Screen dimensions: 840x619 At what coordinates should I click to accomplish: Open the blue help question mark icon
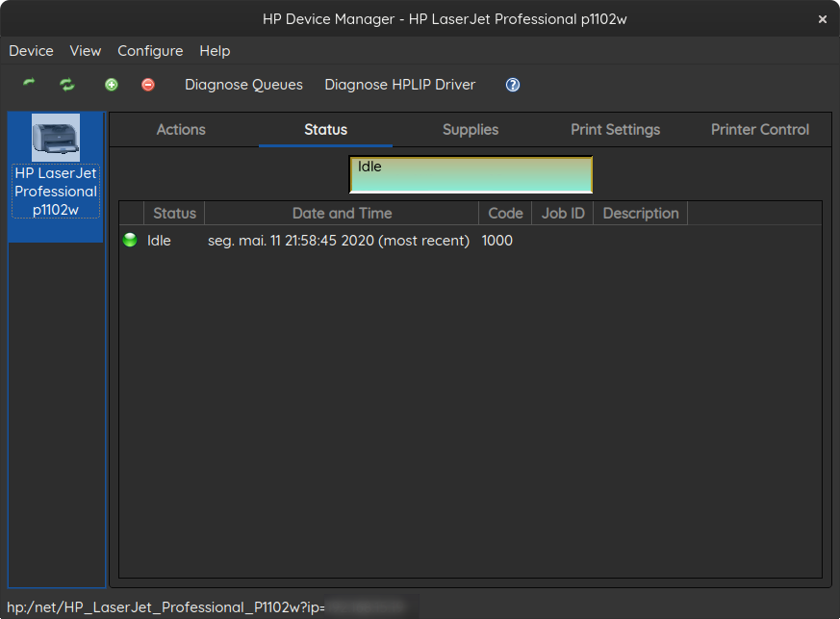pos(513,85)
